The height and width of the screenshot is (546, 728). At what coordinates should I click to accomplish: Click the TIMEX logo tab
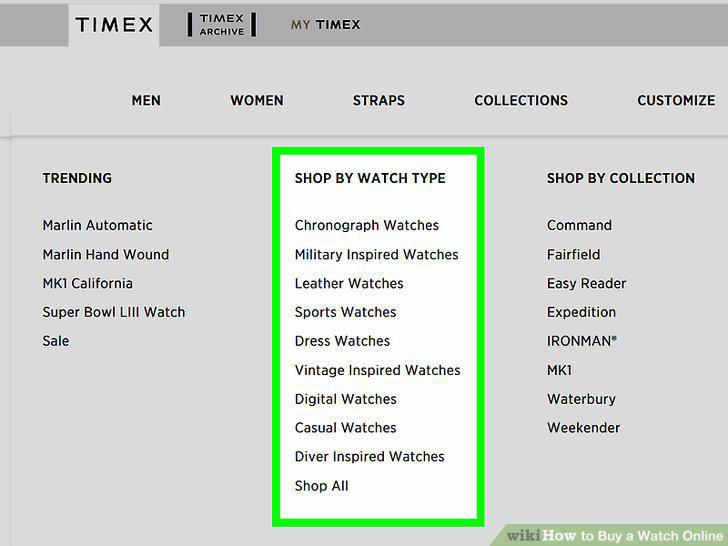114,25
